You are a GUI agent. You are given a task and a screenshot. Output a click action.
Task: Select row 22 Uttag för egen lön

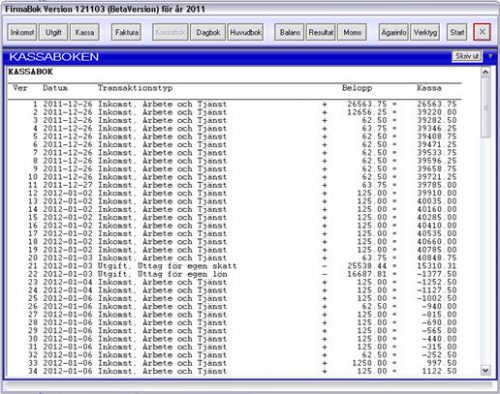[235, 274]
